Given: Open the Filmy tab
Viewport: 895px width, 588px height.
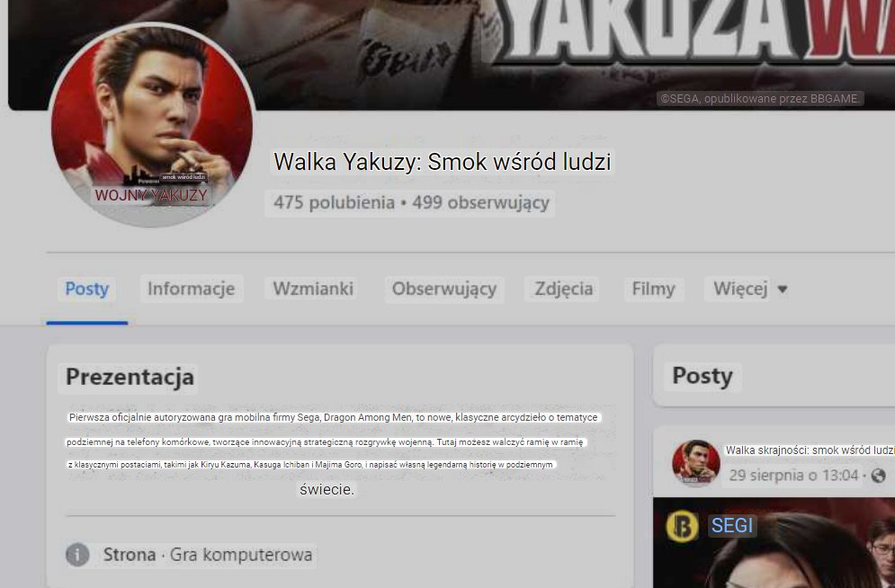Looking at the screenshot, I should [x=654, y=289].
